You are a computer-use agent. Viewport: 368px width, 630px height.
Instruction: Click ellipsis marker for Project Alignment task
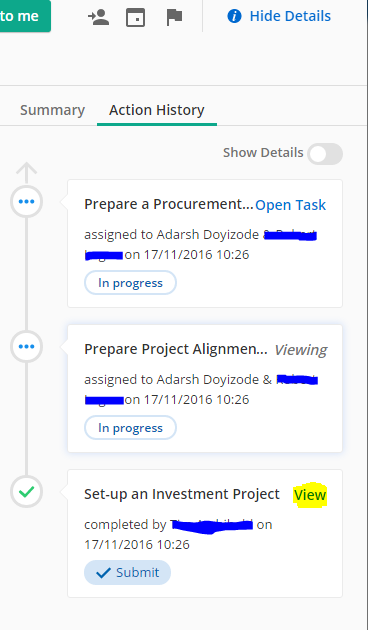(27, 346)
